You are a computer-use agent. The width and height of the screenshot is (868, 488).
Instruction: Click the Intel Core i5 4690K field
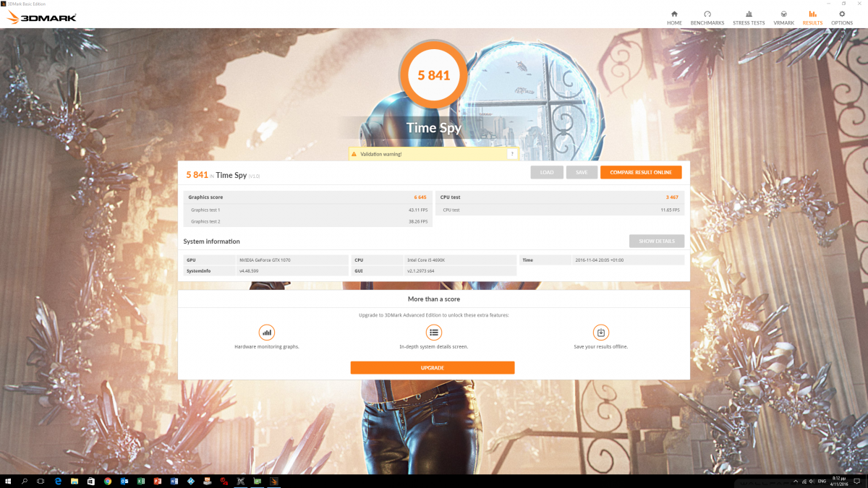[460, 260]
